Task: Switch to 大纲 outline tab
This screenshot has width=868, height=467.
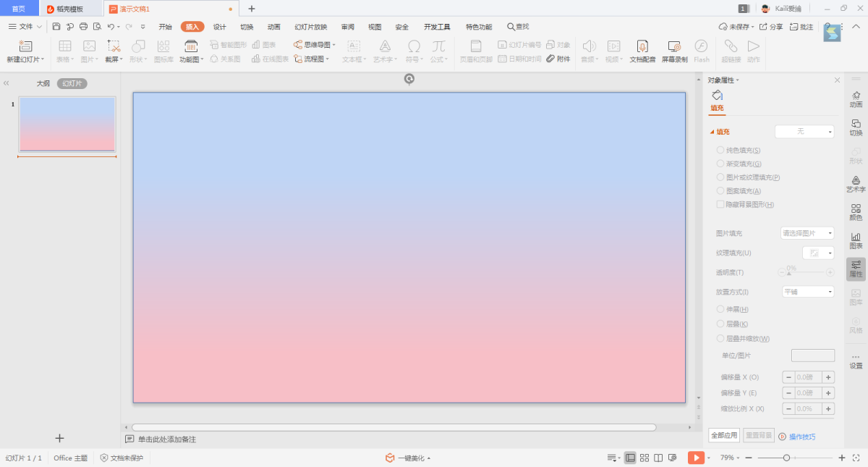Action: point(43,84)
